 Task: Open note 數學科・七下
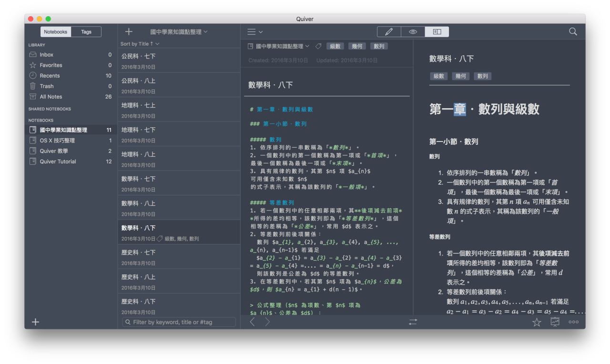click(x=179, y=183)
